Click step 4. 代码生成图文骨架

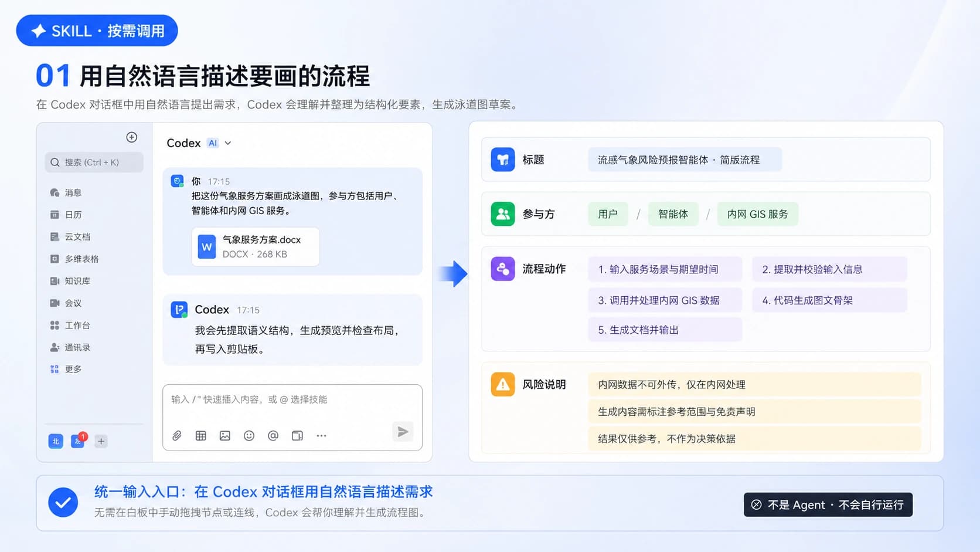coord(829,300)
